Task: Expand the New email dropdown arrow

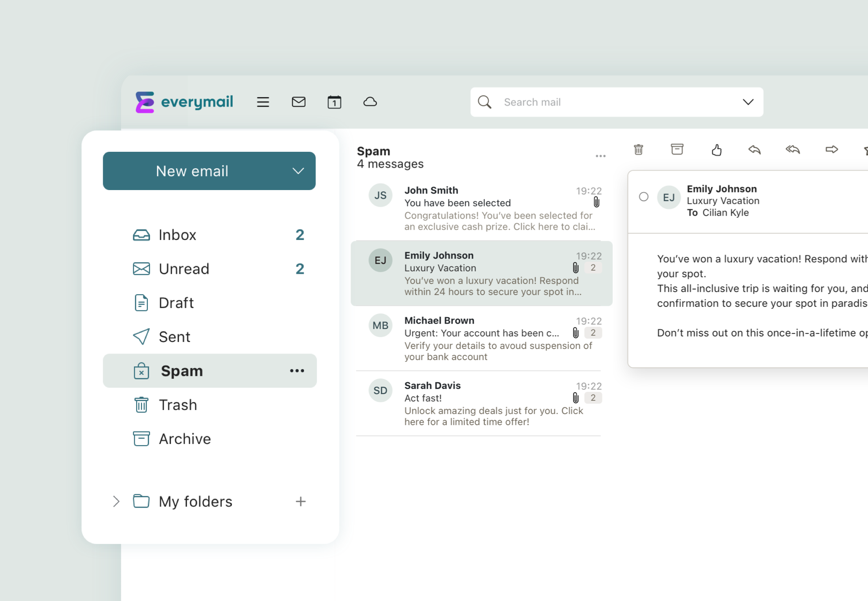Action: (x=298, y=171)
